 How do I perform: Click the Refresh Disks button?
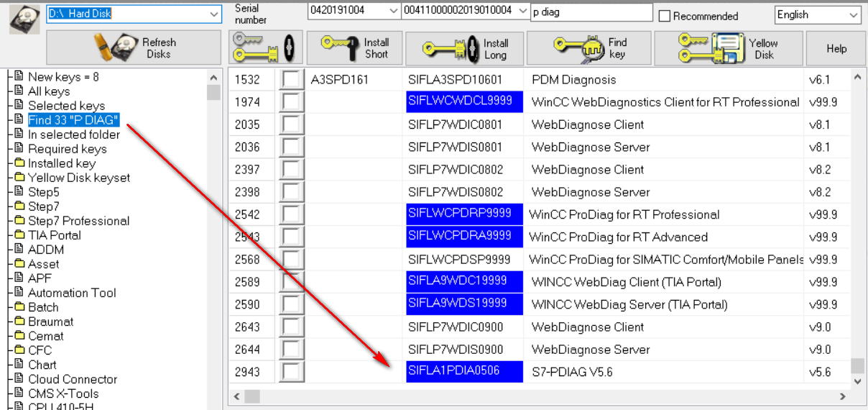pyautogui.click(x=134, y=48)
